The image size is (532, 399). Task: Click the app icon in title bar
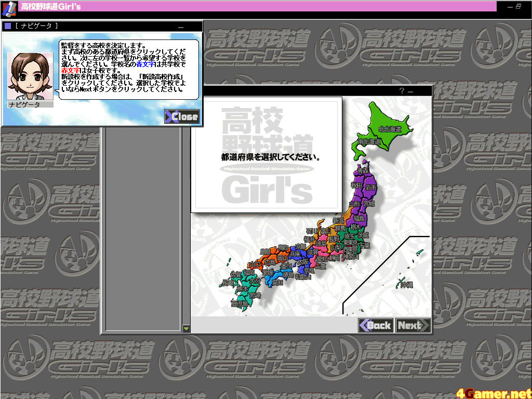9,9
